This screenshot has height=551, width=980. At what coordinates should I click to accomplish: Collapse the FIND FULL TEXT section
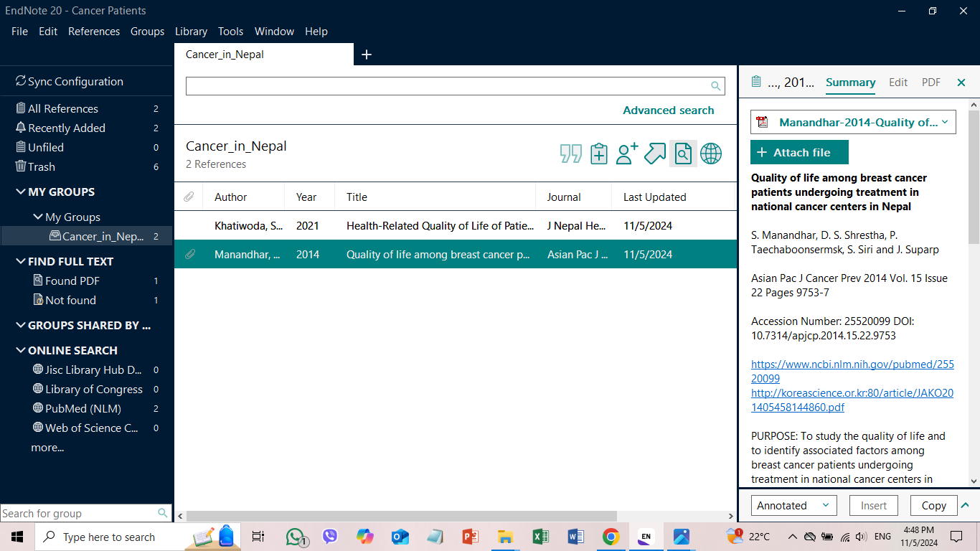(x=21, y=261)
